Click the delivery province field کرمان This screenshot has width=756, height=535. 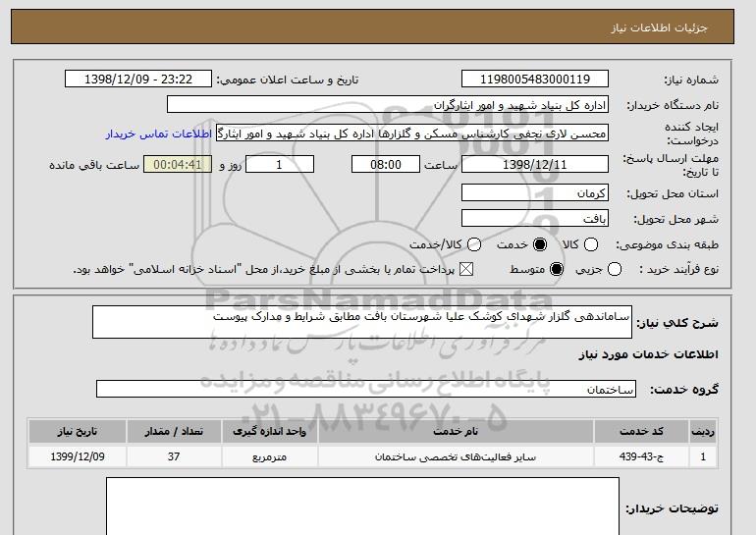535,192
